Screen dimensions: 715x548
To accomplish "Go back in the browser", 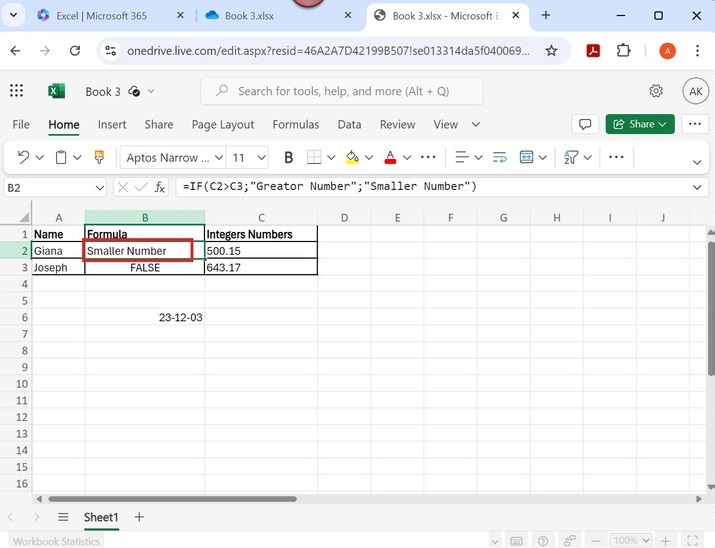I will (x=16, y=51).
